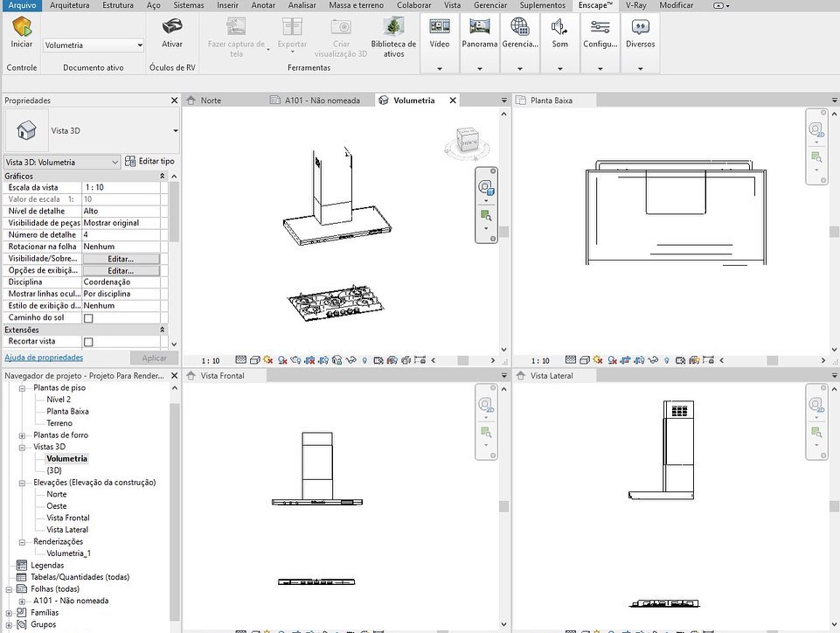Click temporary hide/isolate glasses in Volumetria bar

click(351, 360)
